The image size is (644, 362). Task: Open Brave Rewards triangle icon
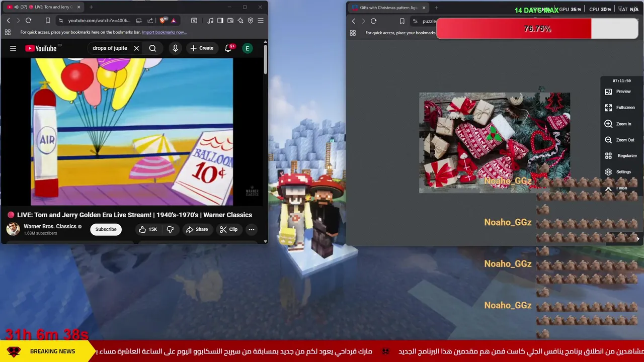173,21
